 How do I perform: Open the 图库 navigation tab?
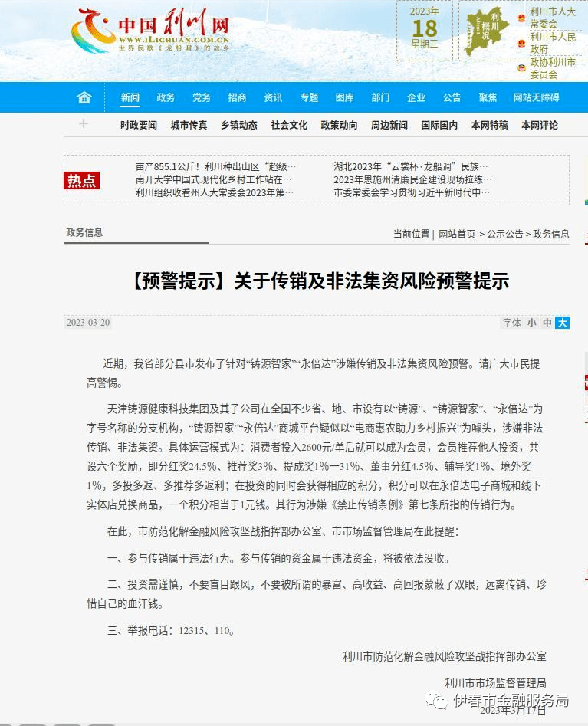[344, 97]
